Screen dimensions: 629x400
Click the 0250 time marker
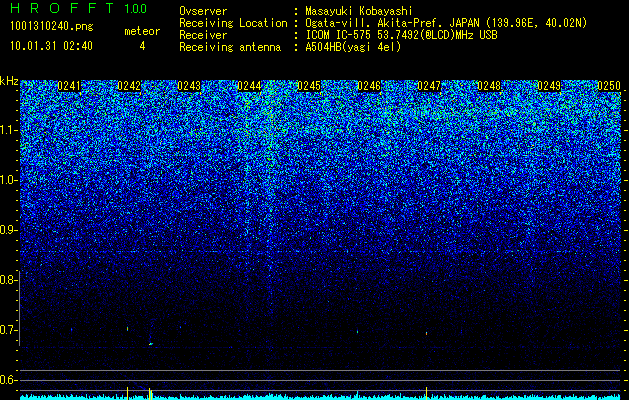pos(609,86)
